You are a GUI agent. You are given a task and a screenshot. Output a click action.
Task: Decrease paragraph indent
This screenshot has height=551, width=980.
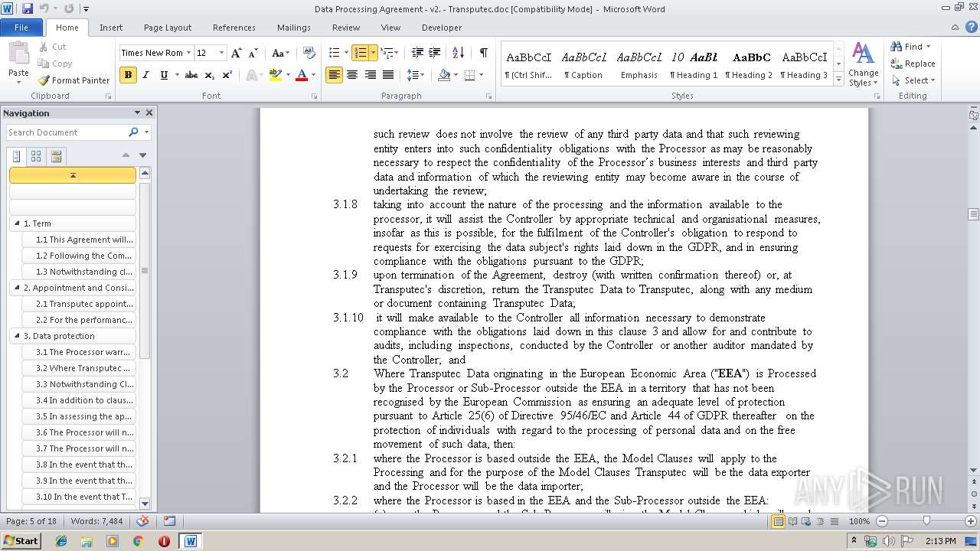tap(417, 53)
